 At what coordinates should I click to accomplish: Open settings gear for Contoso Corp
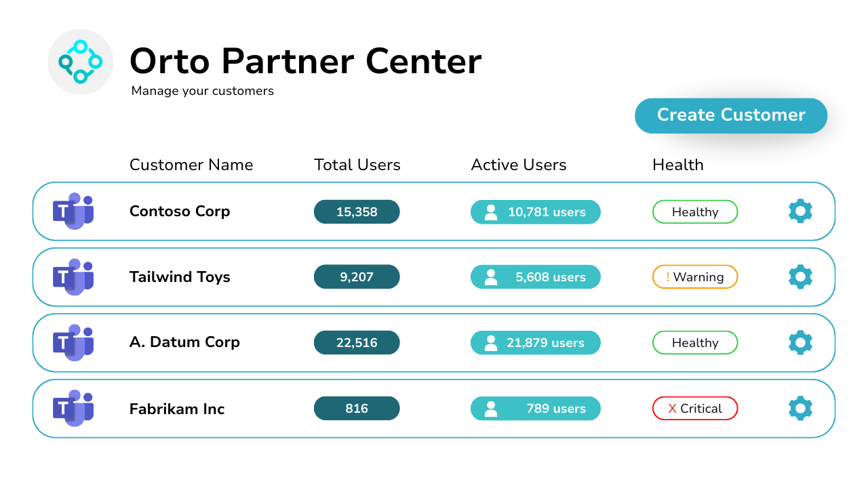click(800, 211)
